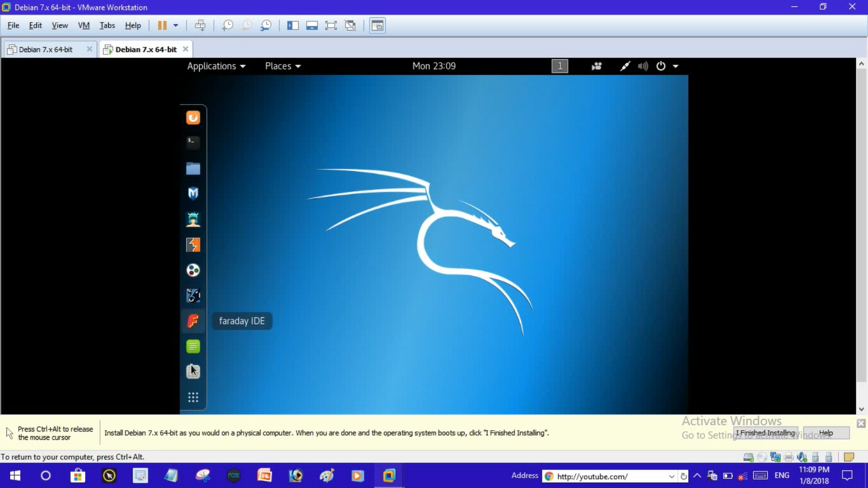
Task: Toggle the library sidebar in VMware
Action: tap(293, 25)
